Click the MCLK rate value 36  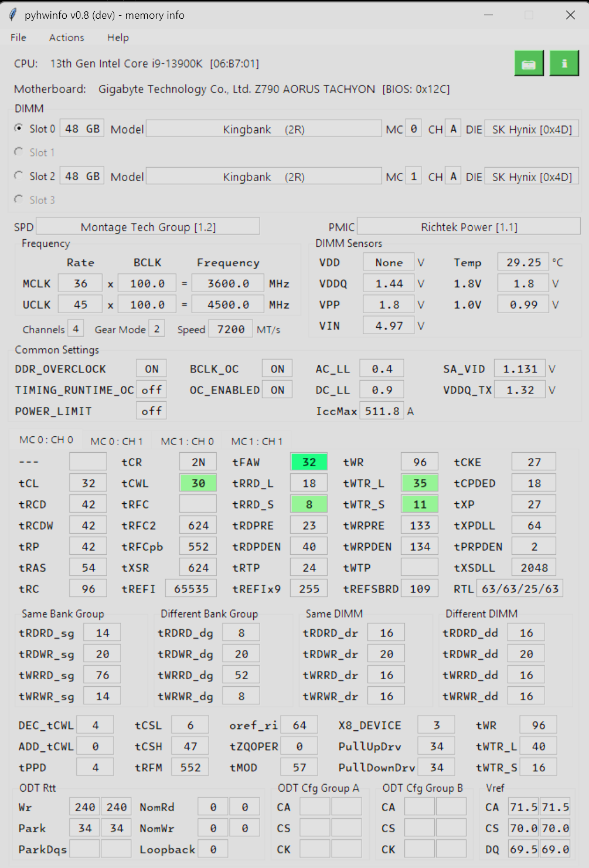tap(80, 283)
